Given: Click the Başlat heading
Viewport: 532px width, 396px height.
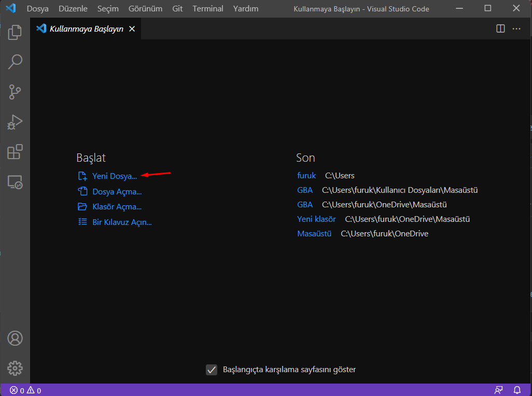Looking at the screenshot, I should pyautogui.click(x=91, y=158).
